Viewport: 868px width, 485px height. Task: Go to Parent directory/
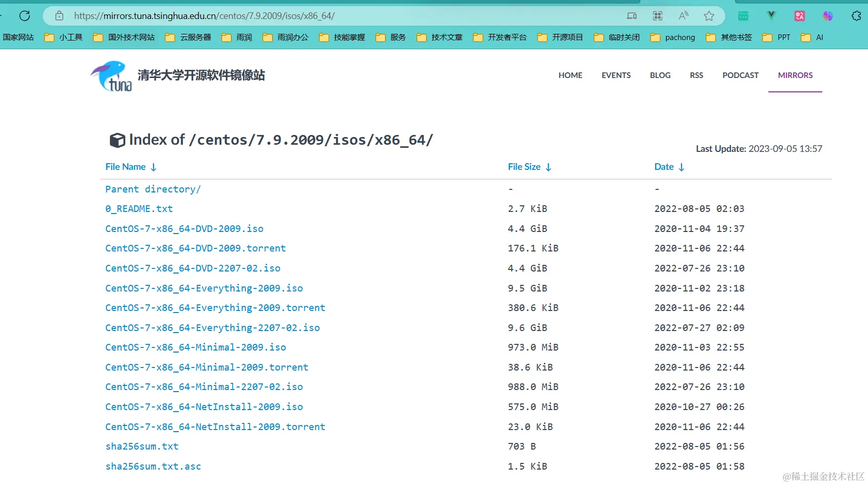pyautogui.click(x=153, y=189)
